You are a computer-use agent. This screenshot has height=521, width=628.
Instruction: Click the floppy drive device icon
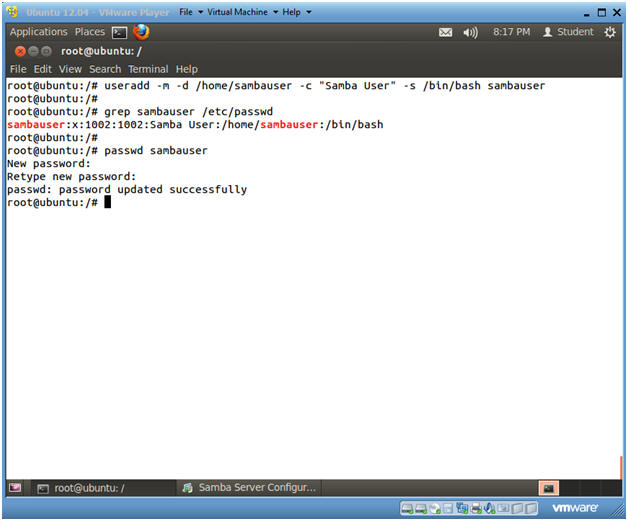click(x=448, y=509)
